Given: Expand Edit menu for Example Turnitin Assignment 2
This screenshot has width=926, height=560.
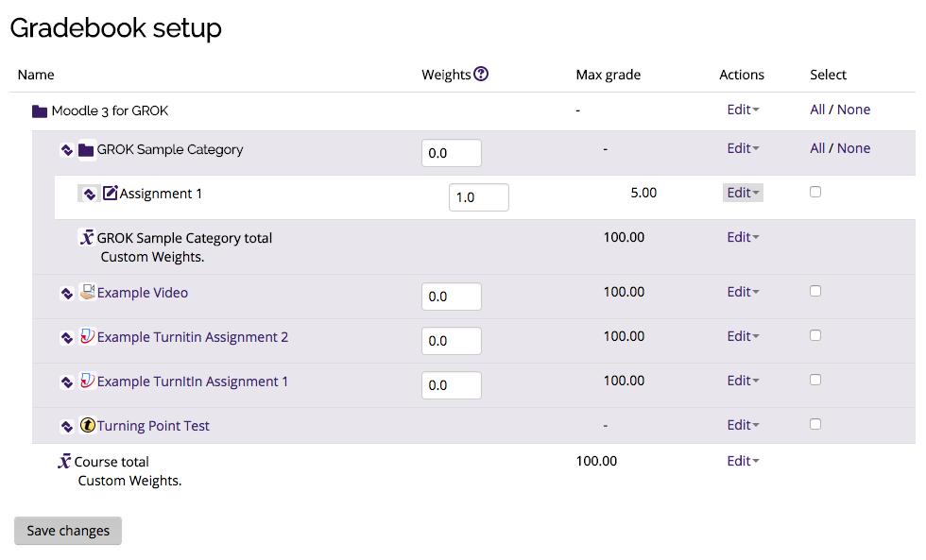Looking at the screenshot, I should pyautogui.click(x=743, y=336).
